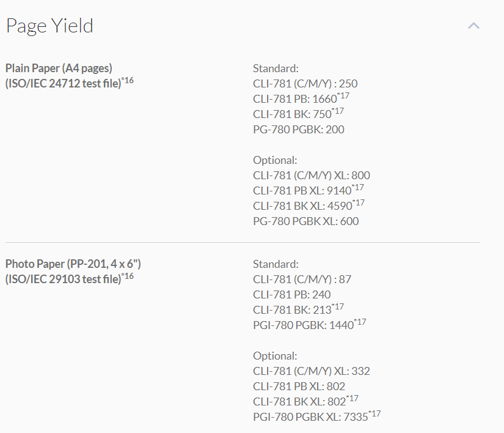
Task: Click the Photo Paper (PP-201, 4 x 6") label
Action: 73,264
